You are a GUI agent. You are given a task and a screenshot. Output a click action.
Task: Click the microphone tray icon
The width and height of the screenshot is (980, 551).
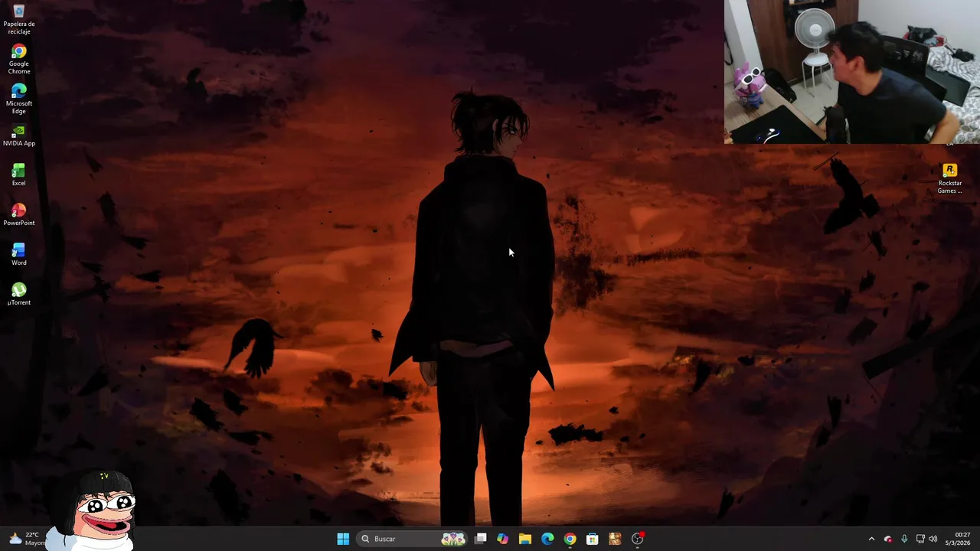(x=904, y=539)
